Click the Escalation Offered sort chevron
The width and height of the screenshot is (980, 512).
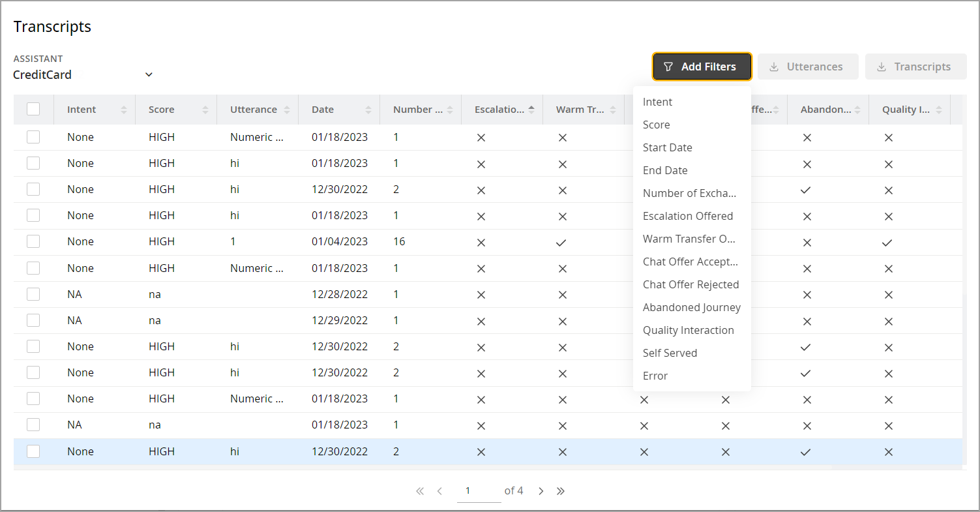[x=531, y=109]
